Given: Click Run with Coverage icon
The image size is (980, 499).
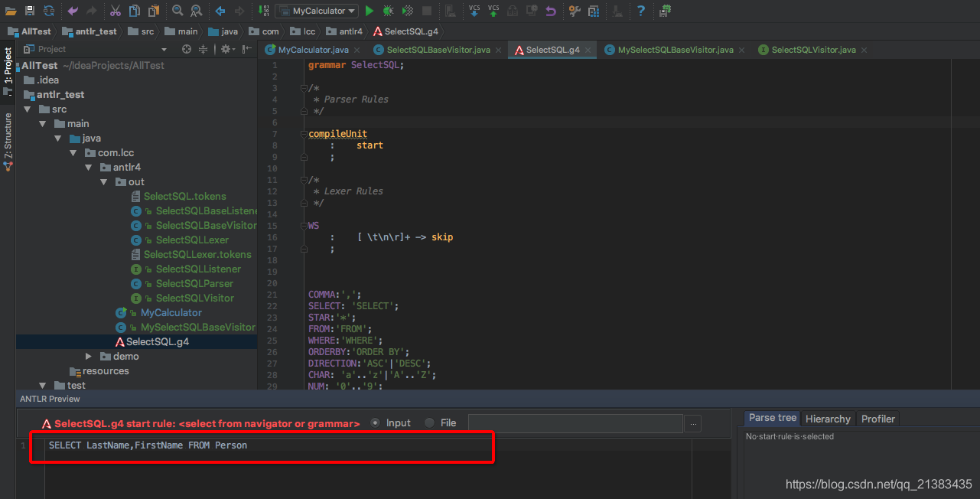Looking at the screenshot, I should click(x=408, y=11).
